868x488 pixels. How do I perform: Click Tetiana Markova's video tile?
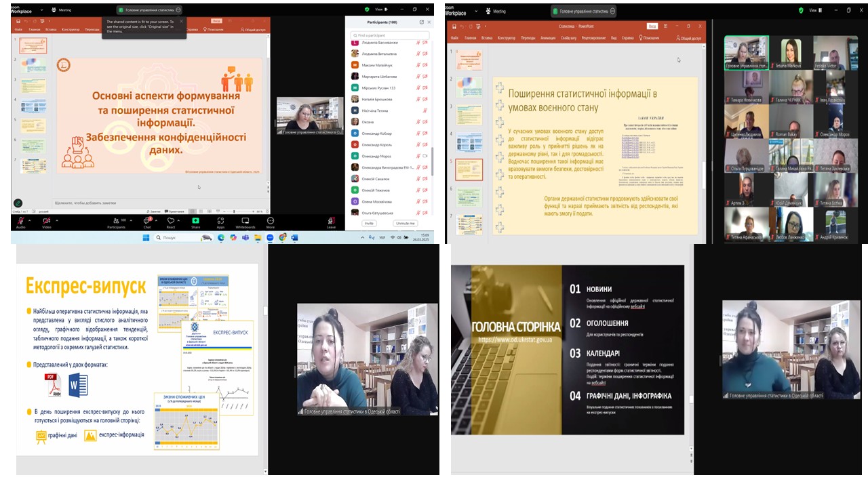coord(791,53)
